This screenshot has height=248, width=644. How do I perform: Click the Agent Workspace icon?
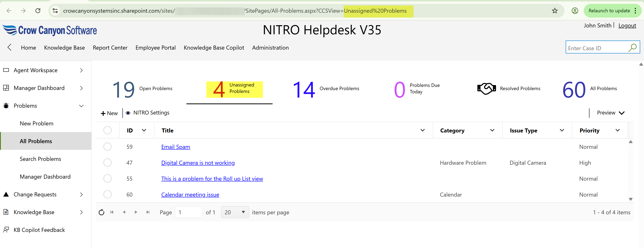click(6, 70)
